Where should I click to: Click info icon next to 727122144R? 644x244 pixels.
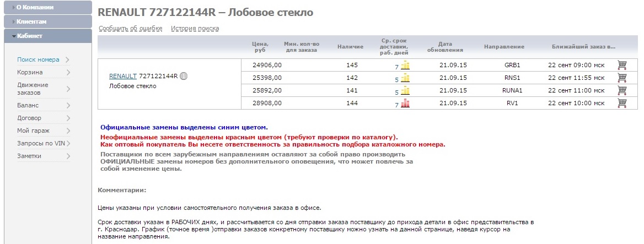pos(184,76)
